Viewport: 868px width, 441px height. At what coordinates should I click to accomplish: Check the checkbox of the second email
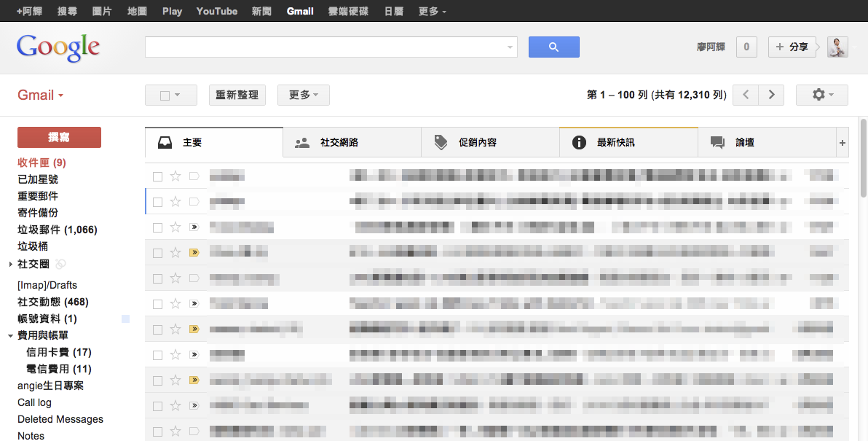click(x=157, y=201)
